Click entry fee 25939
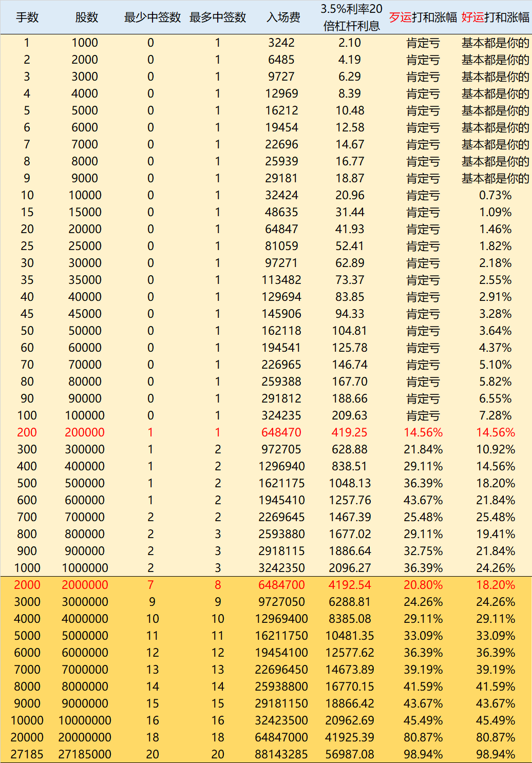The width and height of the screenshot is (532, 763). click(281, 161)
